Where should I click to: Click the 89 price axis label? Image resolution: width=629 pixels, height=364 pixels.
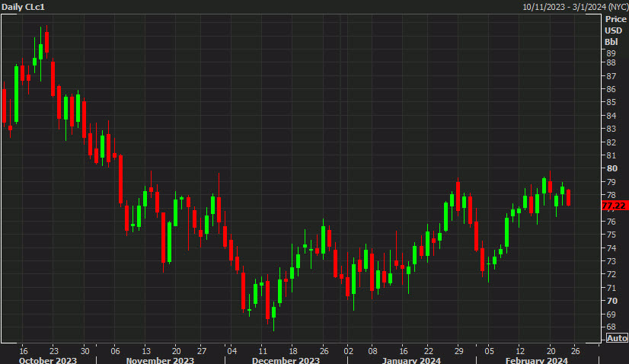click(x=611, y=53)
